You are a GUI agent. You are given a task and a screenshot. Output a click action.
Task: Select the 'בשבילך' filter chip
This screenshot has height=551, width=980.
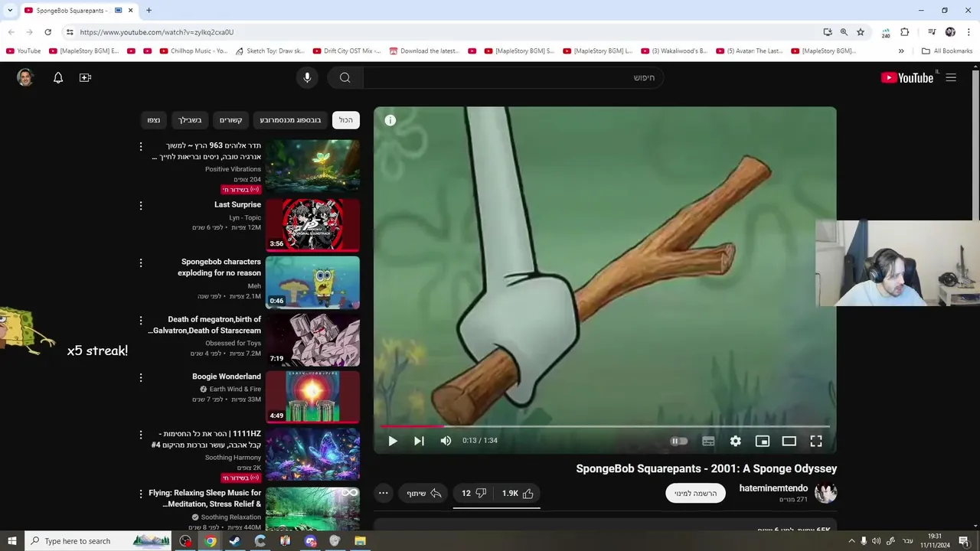pos(190,120)
